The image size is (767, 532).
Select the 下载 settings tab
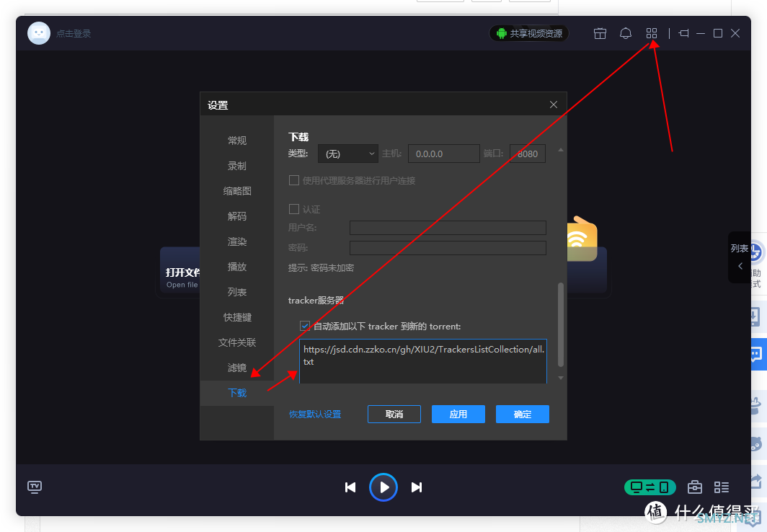tap(236, 393)
